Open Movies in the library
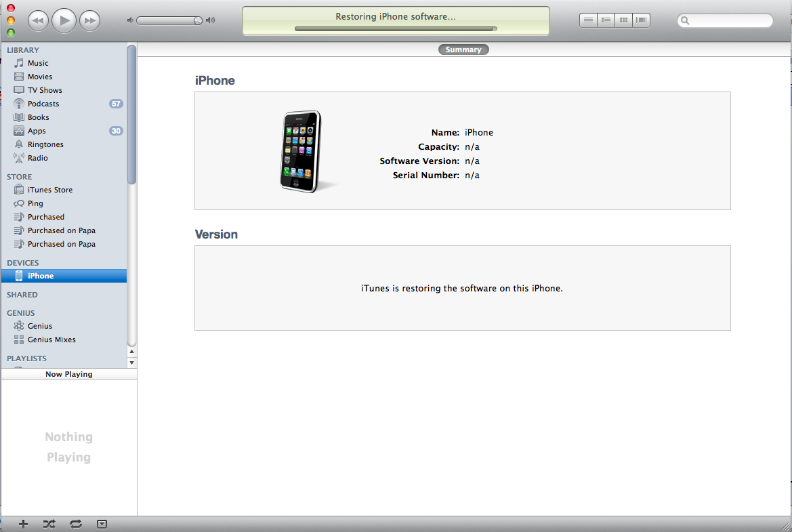Screen dimensions: 792x532 coord(64,77)
